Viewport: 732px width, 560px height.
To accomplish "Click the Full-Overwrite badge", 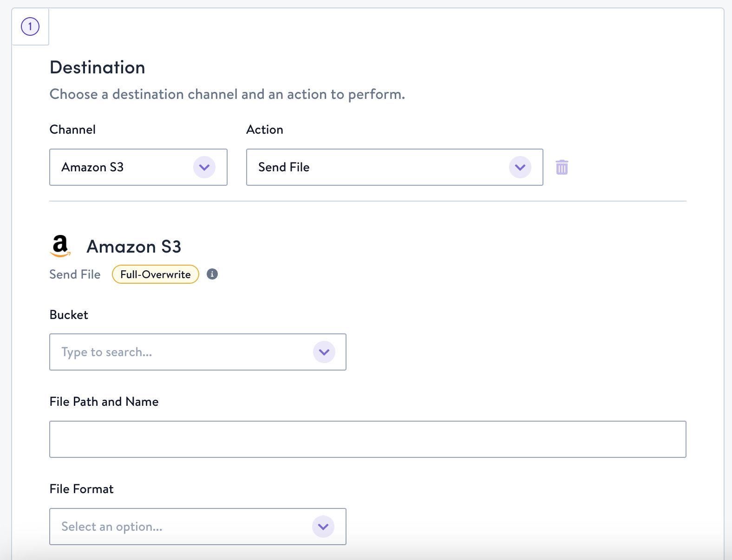I will point(156,274).
